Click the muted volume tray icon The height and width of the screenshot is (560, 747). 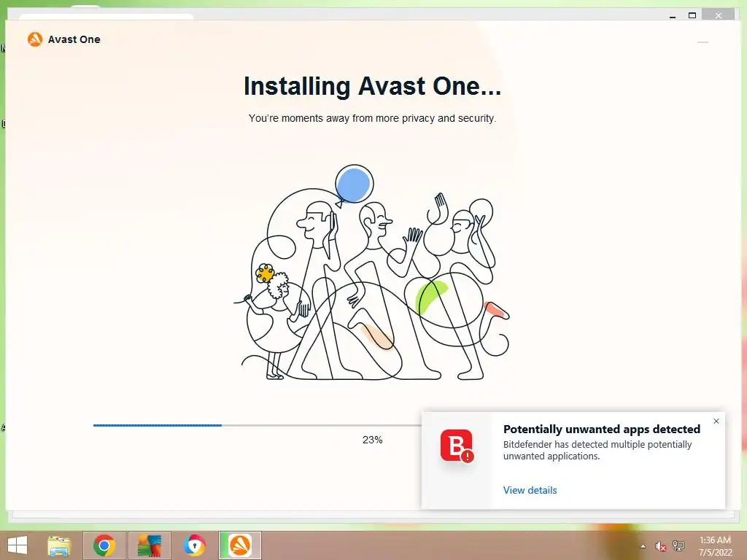pyautogui.click(x=660, y=546)
